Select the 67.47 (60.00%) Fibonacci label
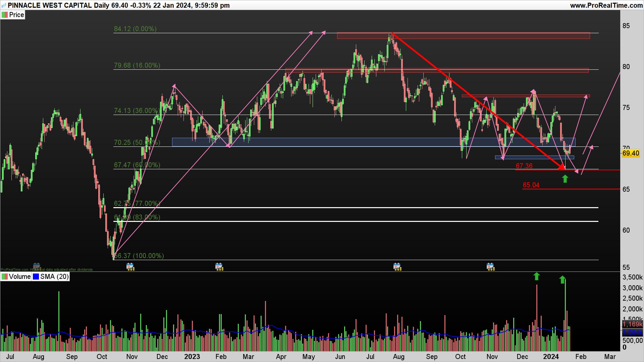The height and width of the screenshot is (362, 644). tap(137, 165)
